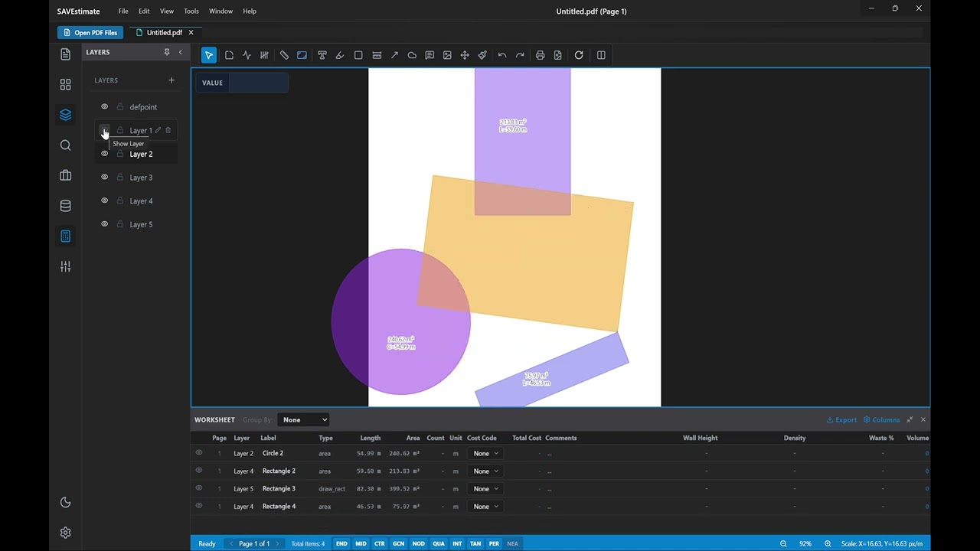Open Cost Code dropdown for Rectangle 2
980x551 pixels.
485,471
